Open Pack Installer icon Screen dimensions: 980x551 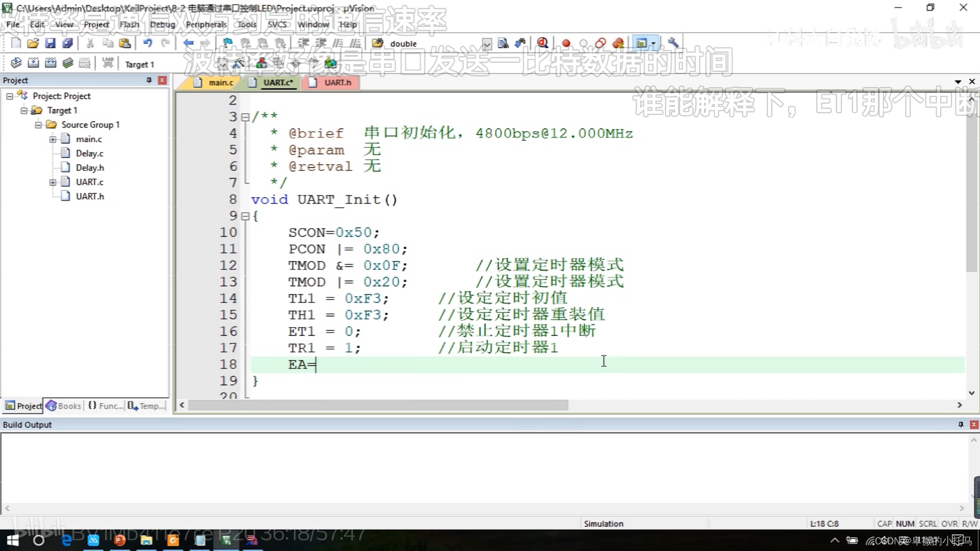coord(331,63)
